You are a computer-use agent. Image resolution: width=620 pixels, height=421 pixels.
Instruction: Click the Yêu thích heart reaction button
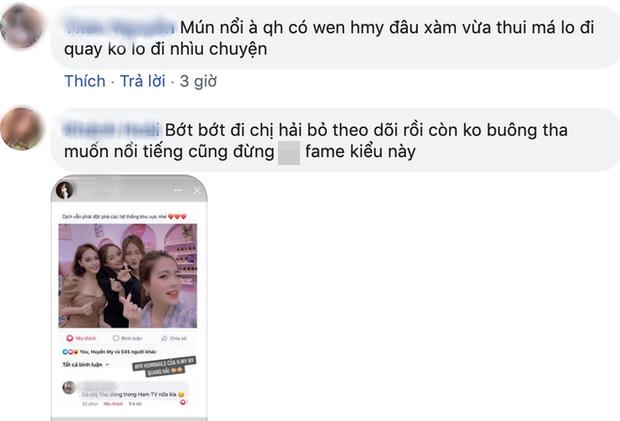81,338
